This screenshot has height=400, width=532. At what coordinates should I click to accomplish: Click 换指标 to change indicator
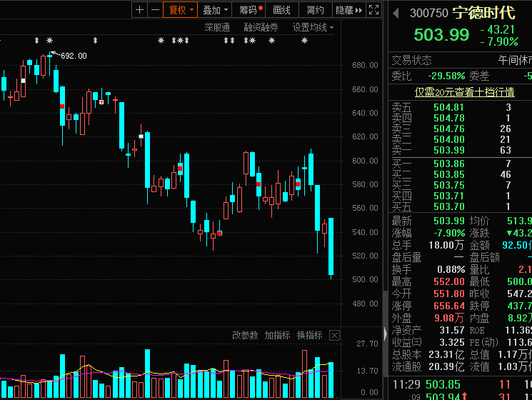(x=309, y=335)
